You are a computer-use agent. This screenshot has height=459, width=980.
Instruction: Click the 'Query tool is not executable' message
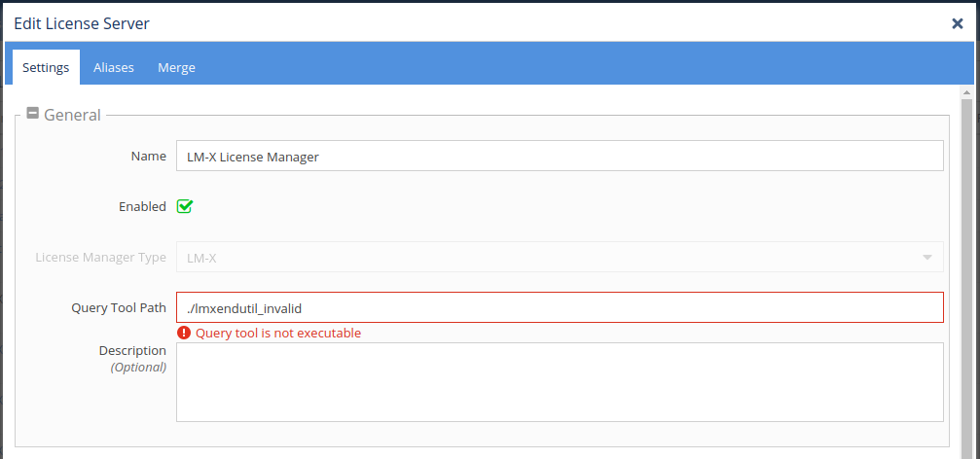point(277,333)
